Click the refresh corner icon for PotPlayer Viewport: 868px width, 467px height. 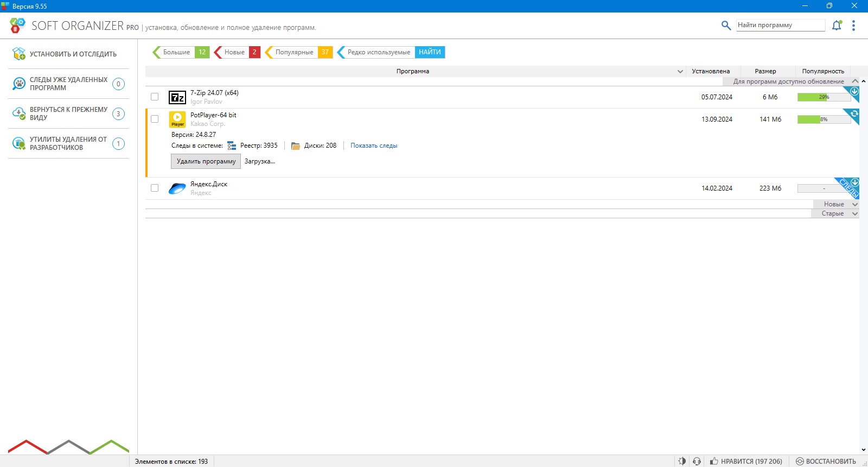(854, 113)
